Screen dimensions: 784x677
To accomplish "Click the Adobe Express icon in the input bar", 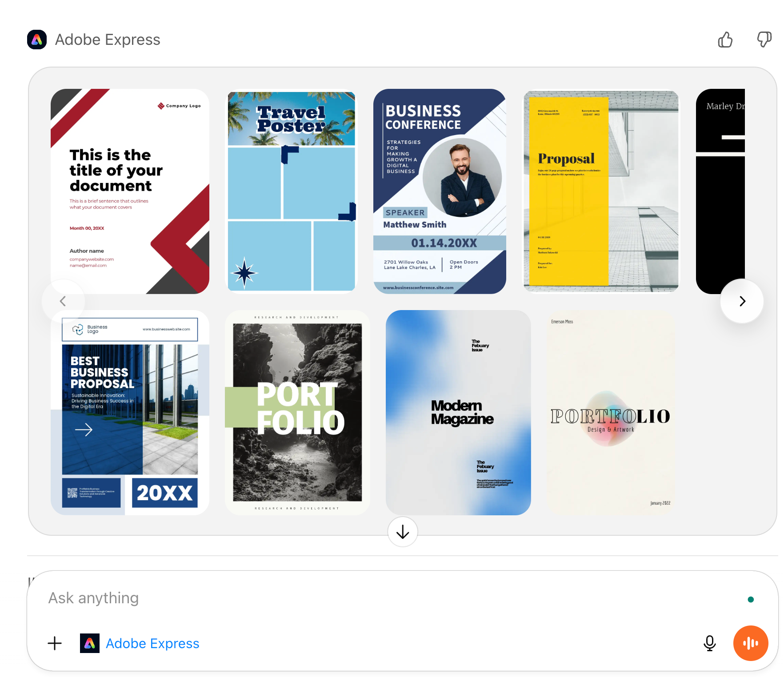I will tap(90, 643).
